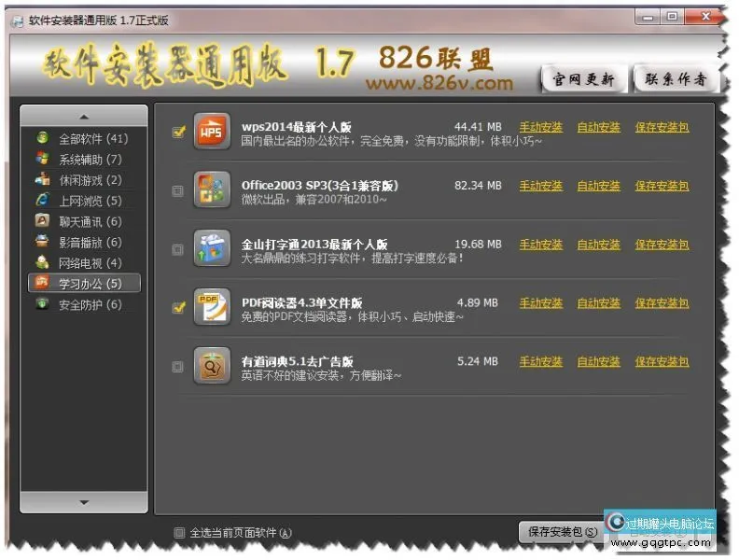Click 保存安装包 link for Office2003 SP3
This screenshot has height=560, width=739.
(662, 186)
